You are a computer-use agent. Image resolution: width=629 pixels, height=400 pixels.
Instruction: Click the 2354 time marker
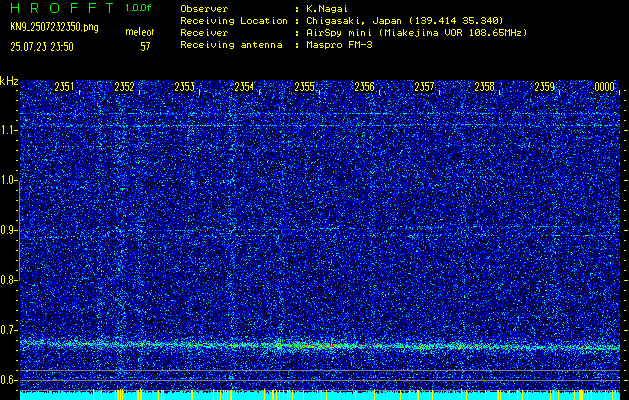pos(244,87)
